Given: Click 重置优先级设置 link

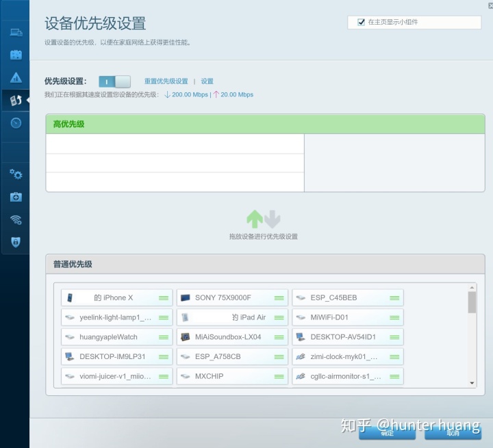Looking at the screenshot, I should [x=166, y=81].
